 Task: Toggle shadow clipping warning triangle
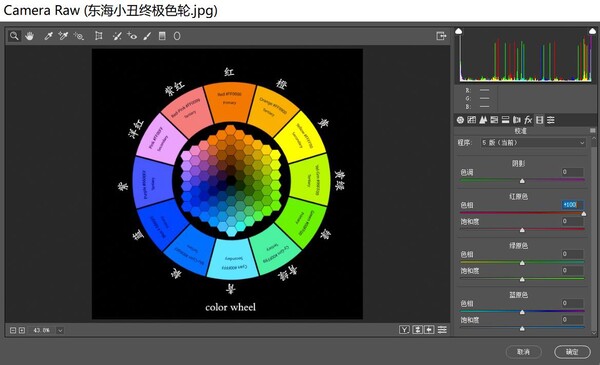459,31
